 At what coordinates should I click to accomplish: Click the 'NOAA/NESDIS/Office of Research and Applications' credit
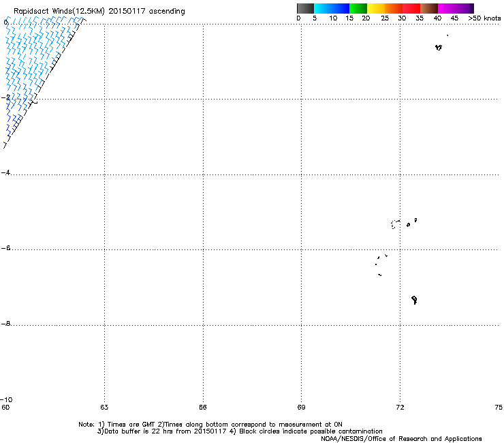(x=401, y=439)
